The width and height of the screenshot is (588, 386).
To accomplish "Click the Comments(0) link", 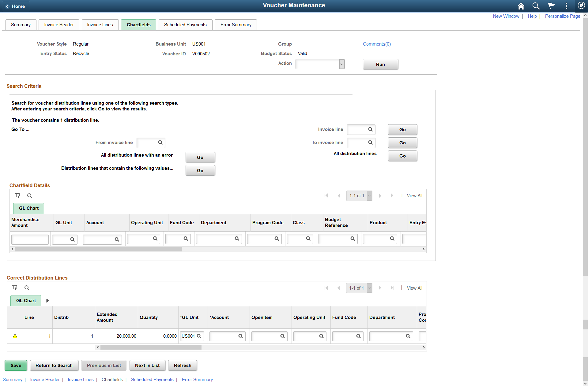I will (377, 43).
